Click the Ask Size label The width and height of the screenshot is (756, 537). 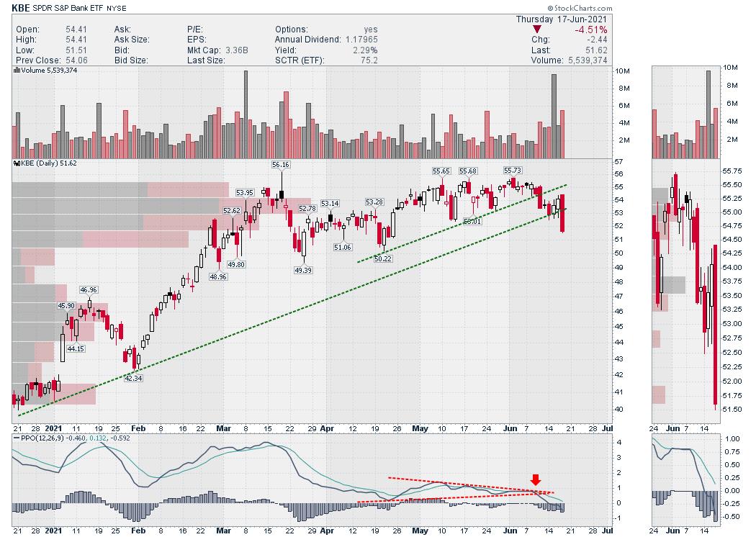coord(132,40)
